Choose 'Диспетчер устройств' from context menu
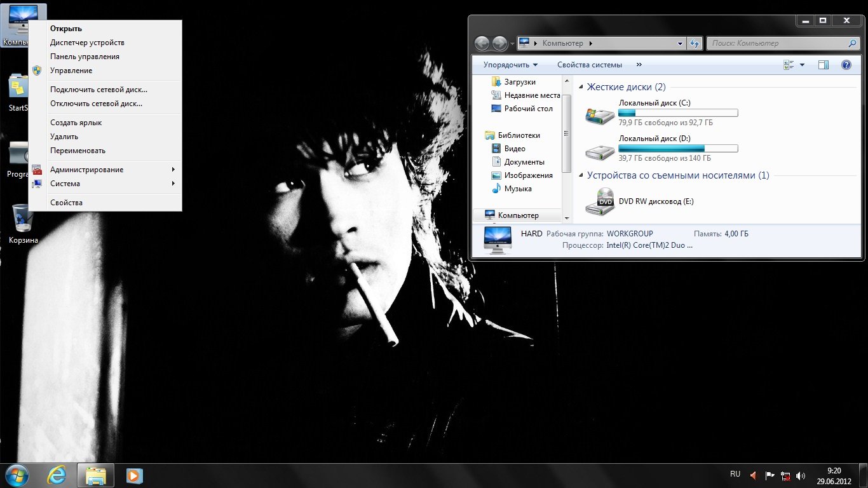The height and width of the screenshot is (488, 868). tap(87, 43)
